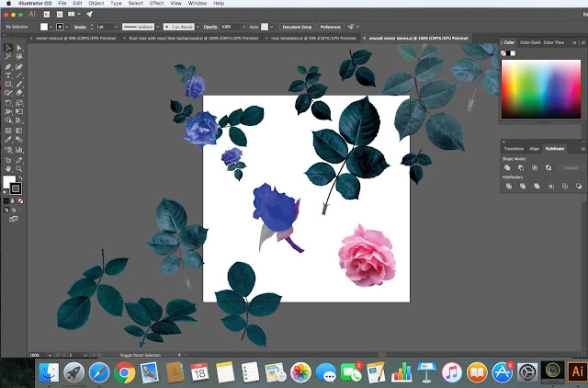Screen dimensions: 588x388
Task: Choose the Scale tool
Action: pyautogui.click(x=19, y=103)
